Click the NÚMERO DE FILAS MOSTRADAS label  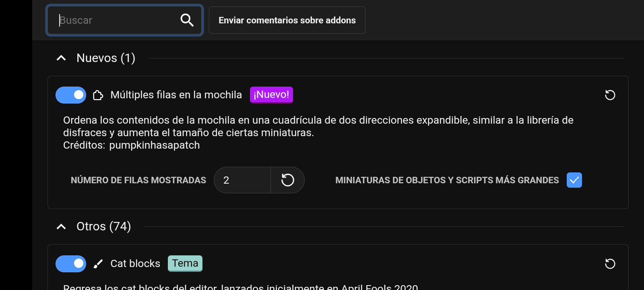point(138,180)
